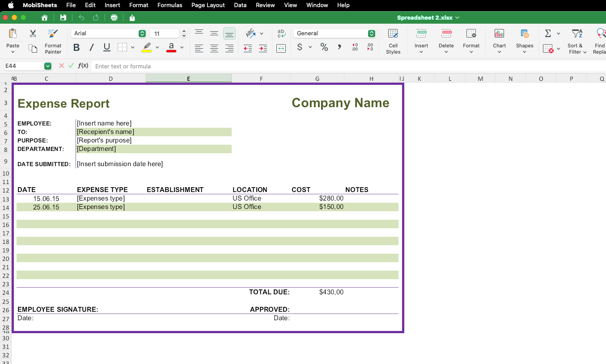Select the TOTAL DUE value $430,00
Viewport: 606px width, 364px height.
coord(331,292)
